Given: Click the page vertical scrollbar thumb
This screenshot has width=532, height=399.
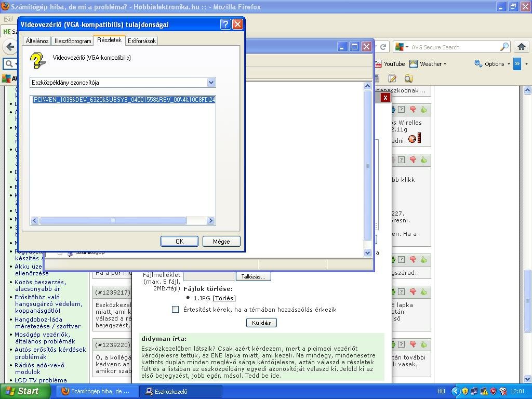Looking at the screenshot, I should click(x=527, y=301).
